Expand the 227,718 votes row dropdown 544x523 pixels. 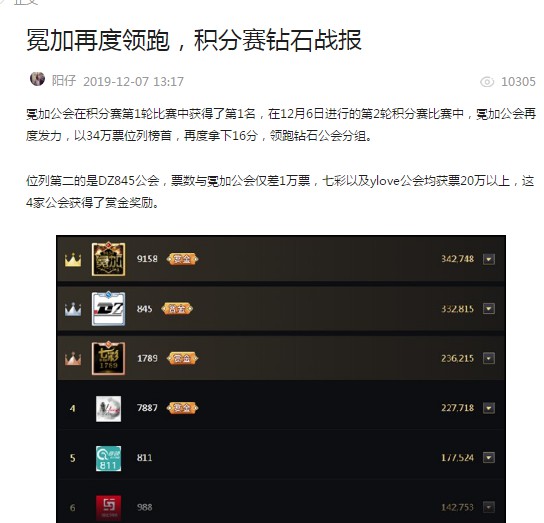tap(489, 408)
